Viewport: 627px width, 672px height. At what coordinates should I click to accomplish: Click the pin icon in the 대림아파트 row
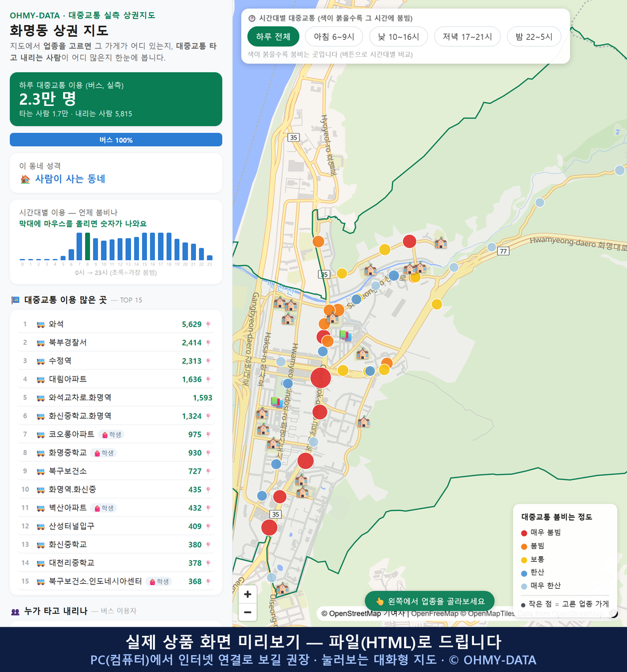coord(208,379)
